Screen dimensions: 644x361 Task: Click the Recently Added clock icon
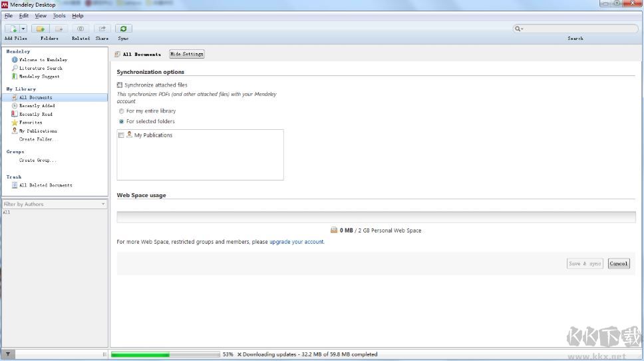point(15,106)
